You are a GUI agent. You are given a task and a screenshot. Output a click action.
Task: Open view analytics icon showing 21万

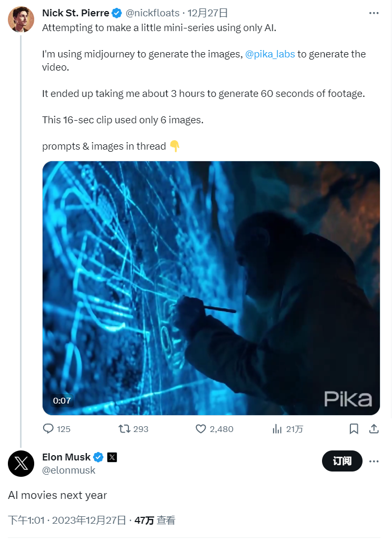277,429
